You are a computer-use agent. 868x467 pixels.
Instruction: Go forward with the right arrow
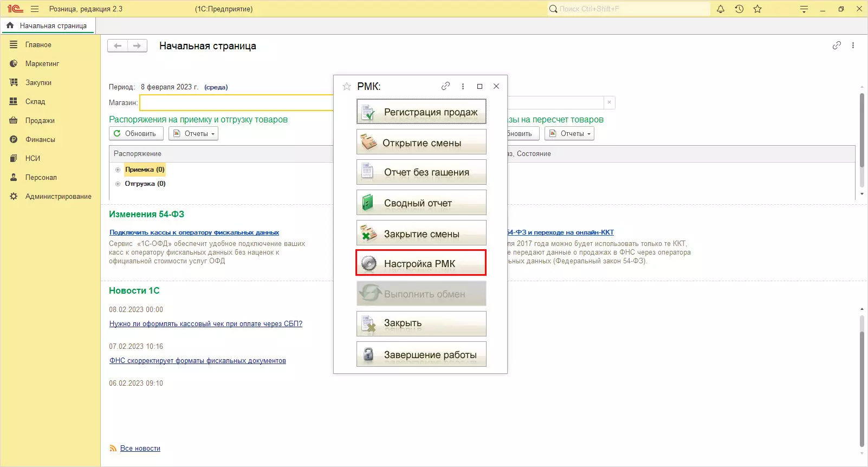click(x=137, y=46)
